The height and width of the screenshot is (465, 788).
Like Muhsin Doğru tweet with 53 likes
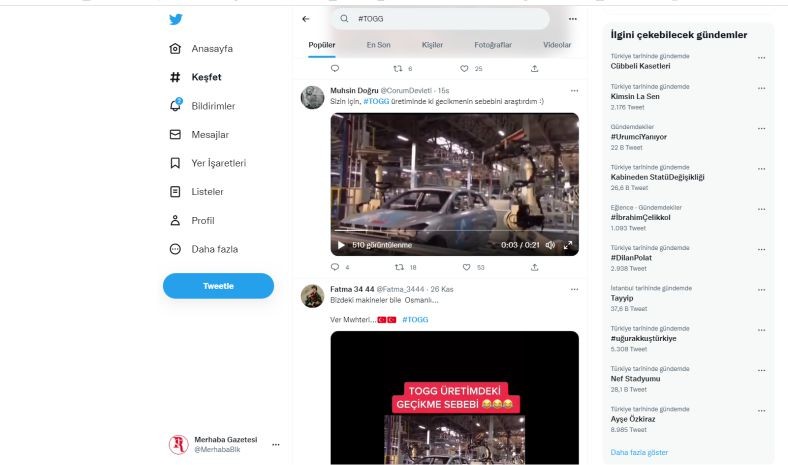pos(466,267)
